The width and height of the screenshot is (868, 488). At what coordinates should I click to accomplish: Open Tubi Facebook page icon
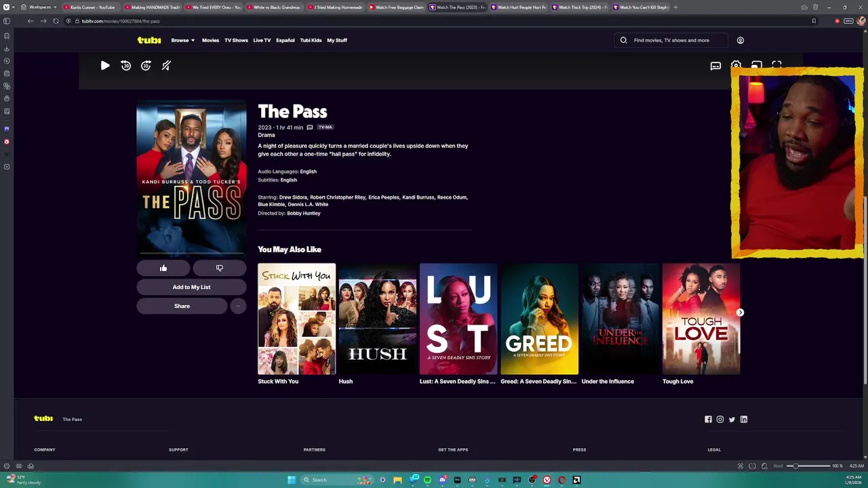pos(708,420)
